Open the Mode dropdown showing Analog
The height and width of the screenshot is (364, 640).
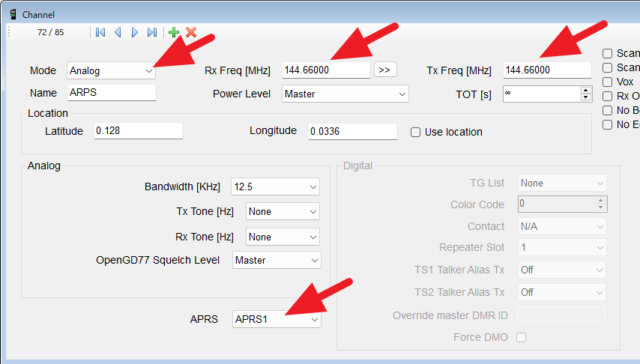pos(111,70)
